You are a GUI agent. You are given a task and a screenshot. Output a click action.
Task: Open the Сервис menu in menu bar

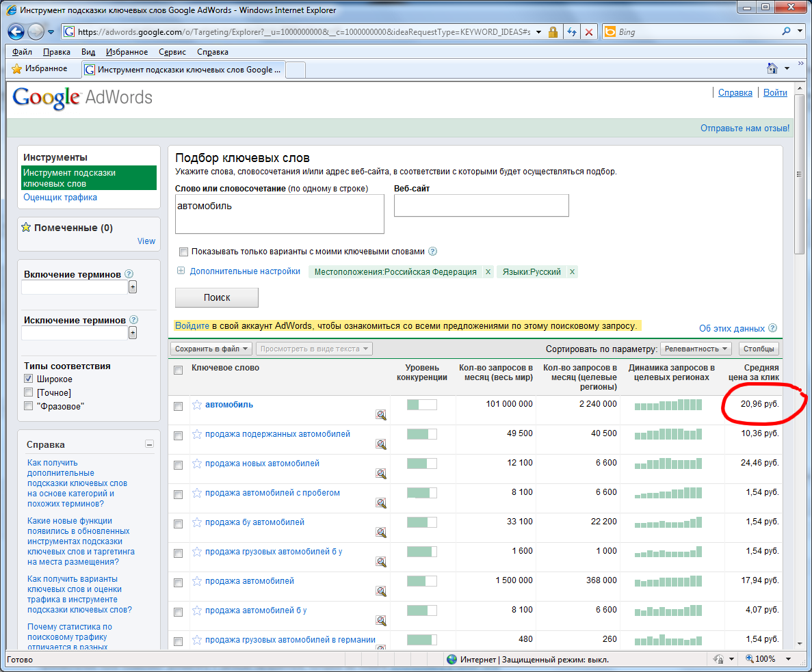[172, 52]
